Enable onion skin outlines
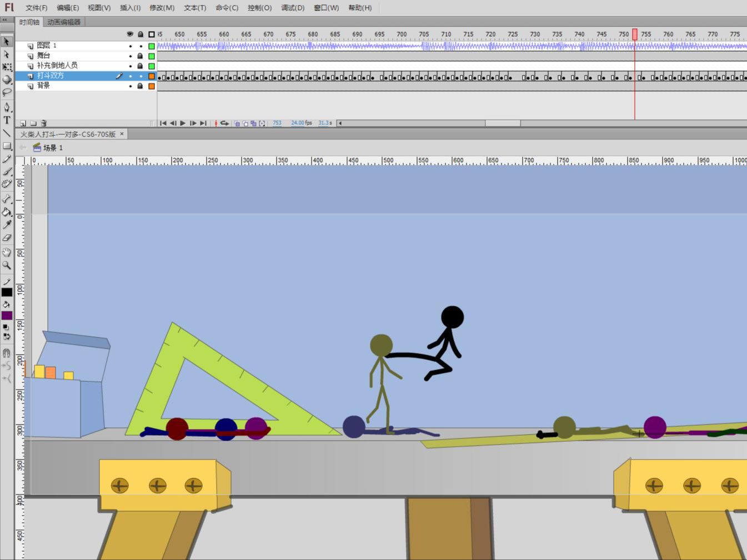The width and height of the screenshot is (747, 560). 245,123
